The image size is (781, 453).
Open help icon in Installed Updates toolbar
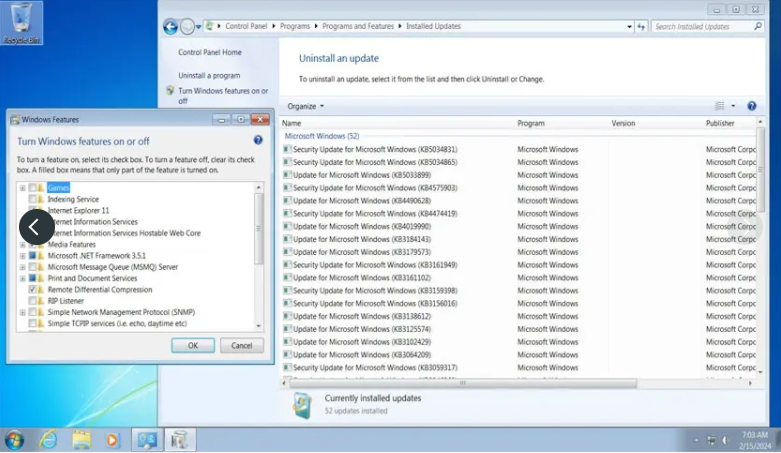[x=752, y=106]
